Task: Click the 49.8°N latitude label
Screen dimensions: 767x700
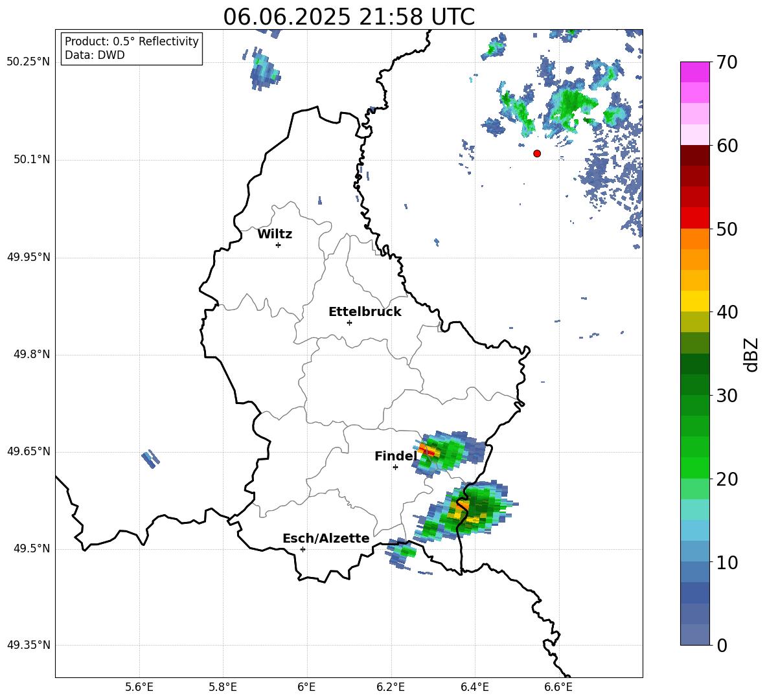Action: [32, 354]
